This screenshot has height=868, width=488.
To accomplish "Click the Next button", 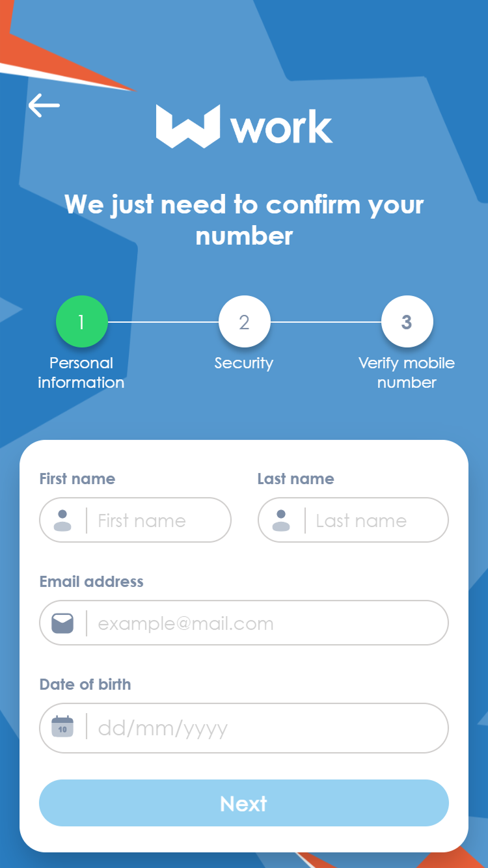I will pos(244,803).
